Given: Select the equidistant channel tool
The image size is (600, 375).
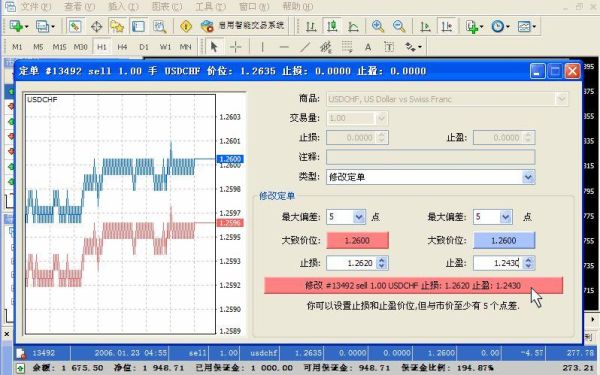Looking at the screenshot, I should 326,47.
